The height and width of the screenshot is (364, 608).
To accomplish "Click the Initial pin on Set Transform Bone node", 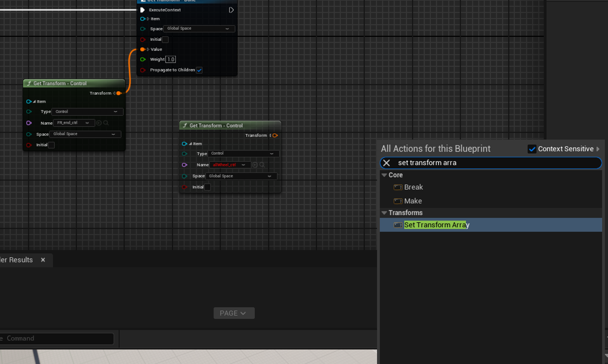I will point(142,39).
